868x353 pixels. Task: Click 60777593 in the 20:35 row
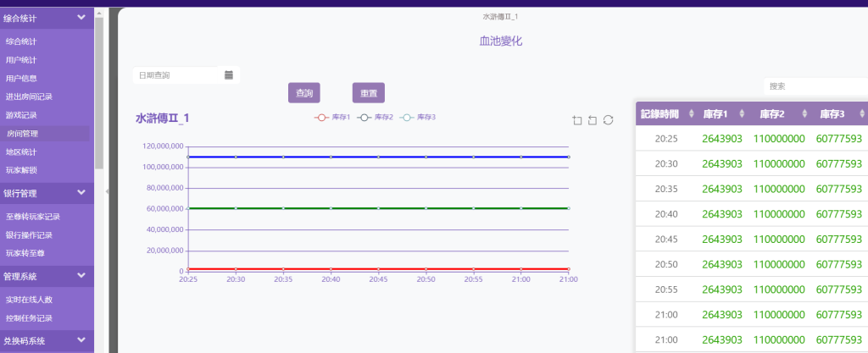(x=838, y=189)
